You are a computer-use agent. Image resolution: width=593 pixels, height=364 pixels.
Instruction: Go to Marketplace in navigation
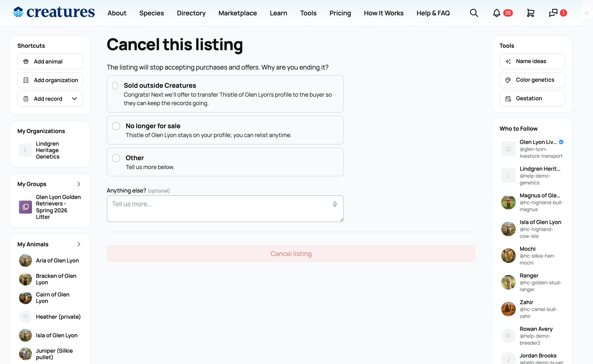point(238,13)
